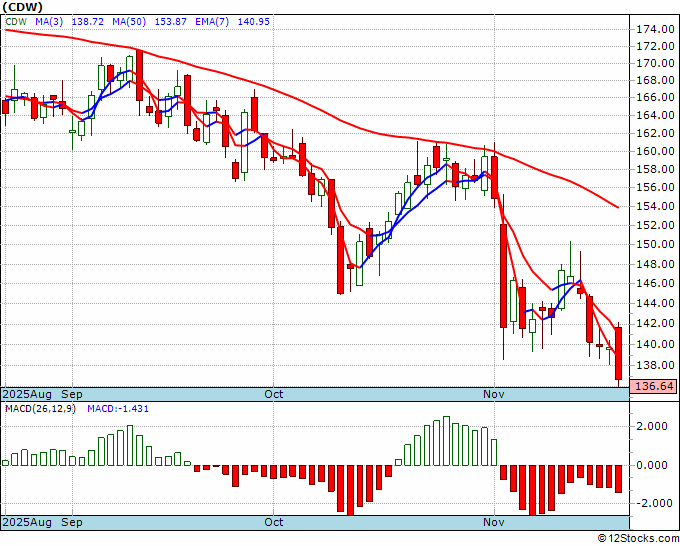
Task: Click the Oct label on price chart axis
Action: 274,394
